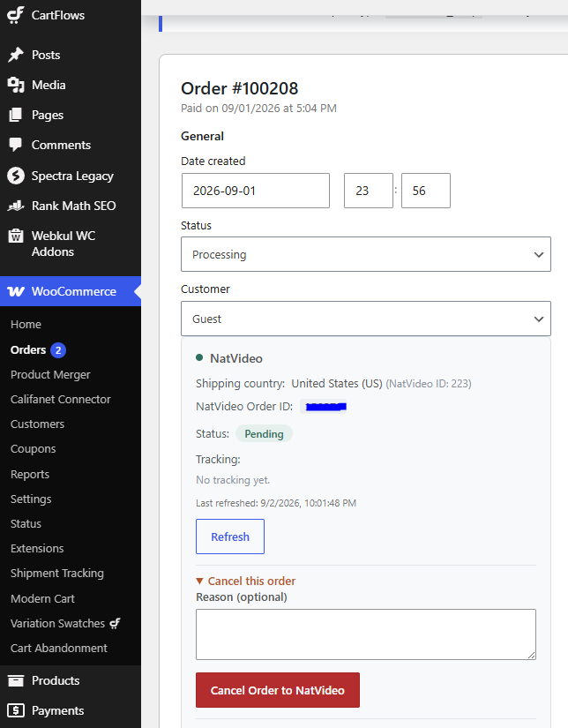Click Cancel Order to NatVideo button
568x728 pixels.
click(x=278, y=690)
